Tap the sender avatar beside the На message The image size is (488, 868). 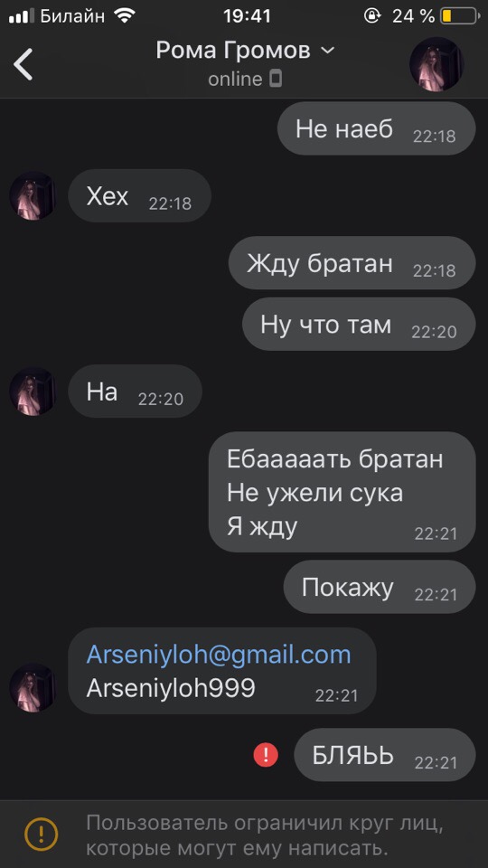[x=33, y=392]
